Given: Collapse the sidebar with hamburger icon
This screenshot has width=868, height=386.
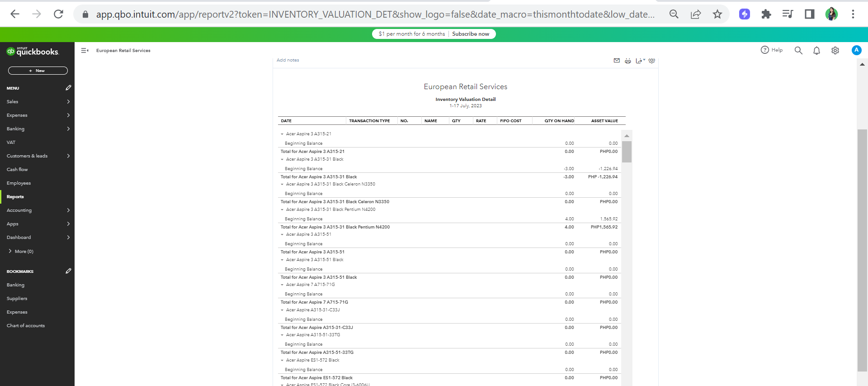Looking at the screenshot, I should [85, 50].
